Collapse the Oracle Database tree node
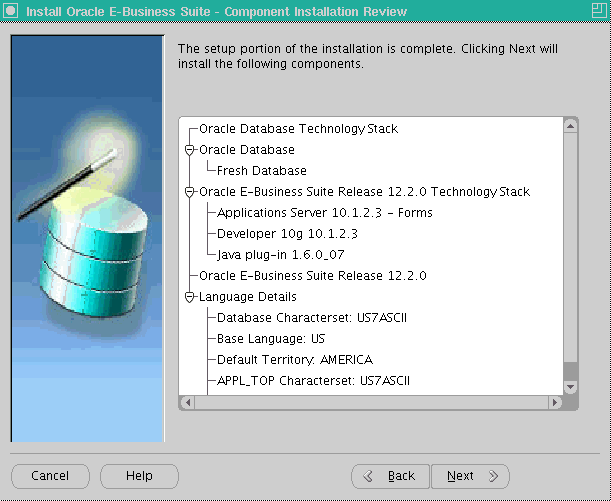 [x=189, y=150]
